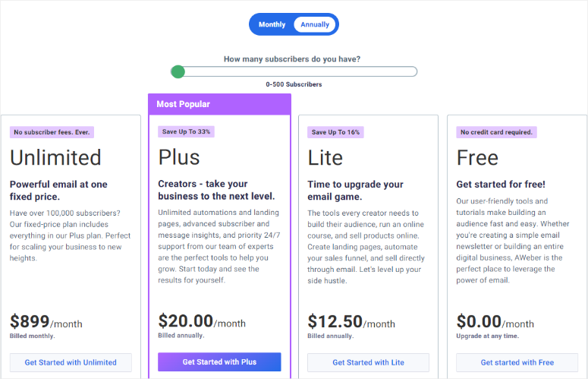Click the subscriber slider track
This screenshot has width=588, height=379.
tap(294, 71)
